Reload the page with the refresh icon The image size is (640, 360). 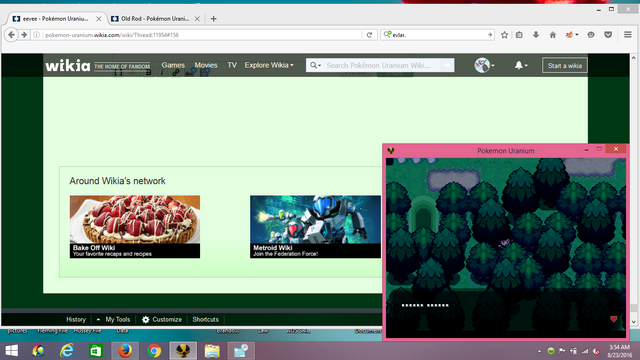pos(369,35)
